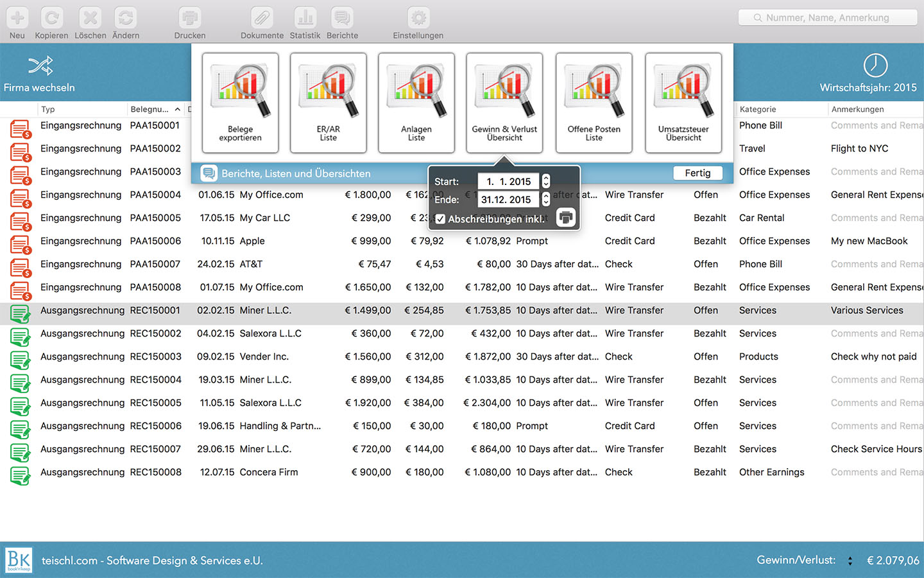Click the invoice icon of PAA150001
Screen dimensions: 924x578
[x=21, y=129]
